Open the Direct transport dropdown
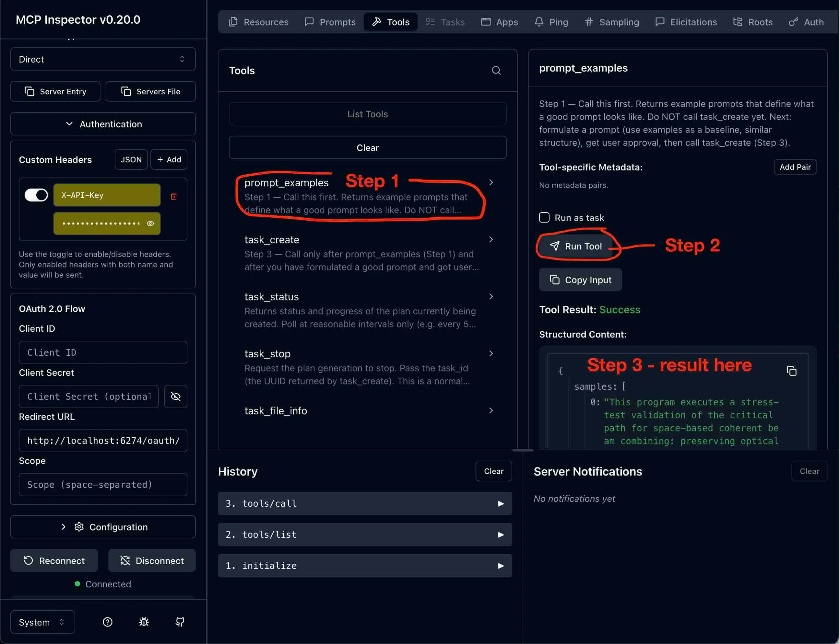This screenshot has height=644, width=839. point(102,59)
